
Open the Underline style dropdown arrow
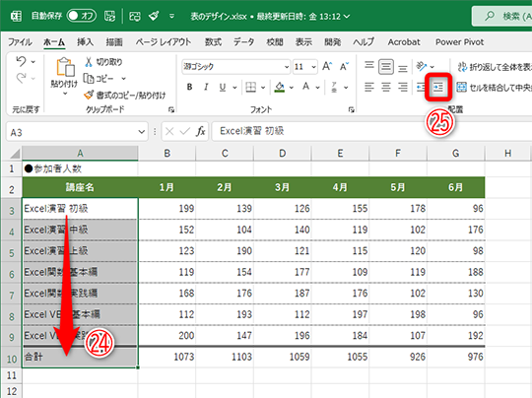coord(234,88)
